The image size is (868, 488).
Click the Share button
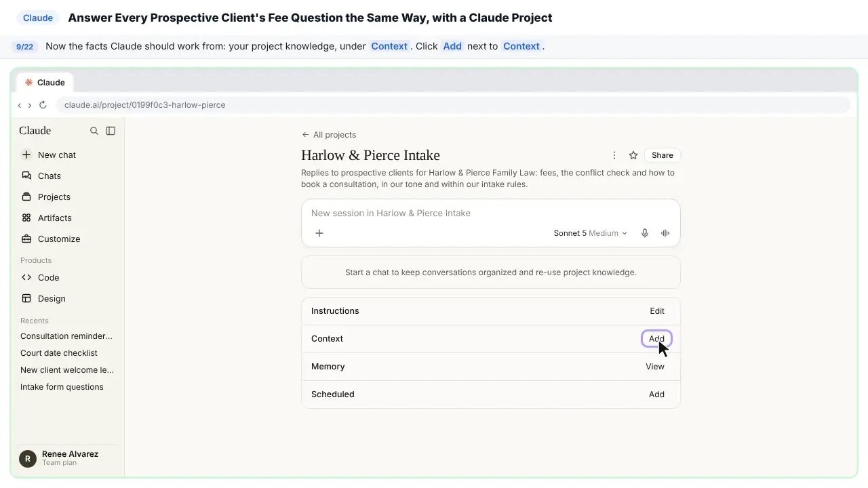[x=663, y=155]
